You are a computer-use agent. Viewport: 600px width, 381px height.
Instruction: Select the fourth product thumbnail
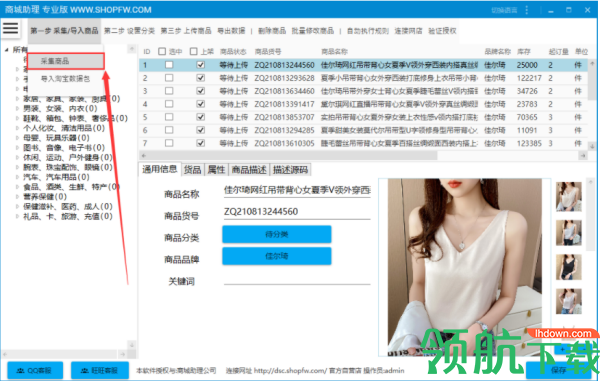569,301
